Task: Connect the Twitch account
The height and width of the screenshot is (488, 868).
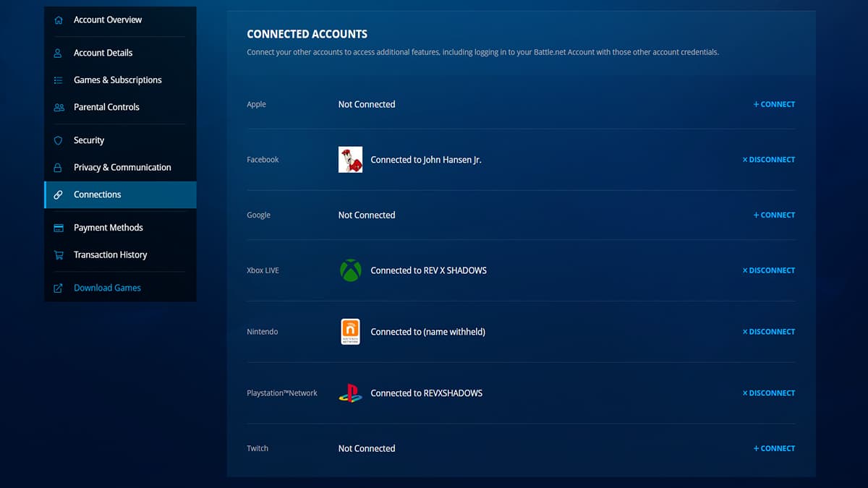Action: [x=774, y=449]
